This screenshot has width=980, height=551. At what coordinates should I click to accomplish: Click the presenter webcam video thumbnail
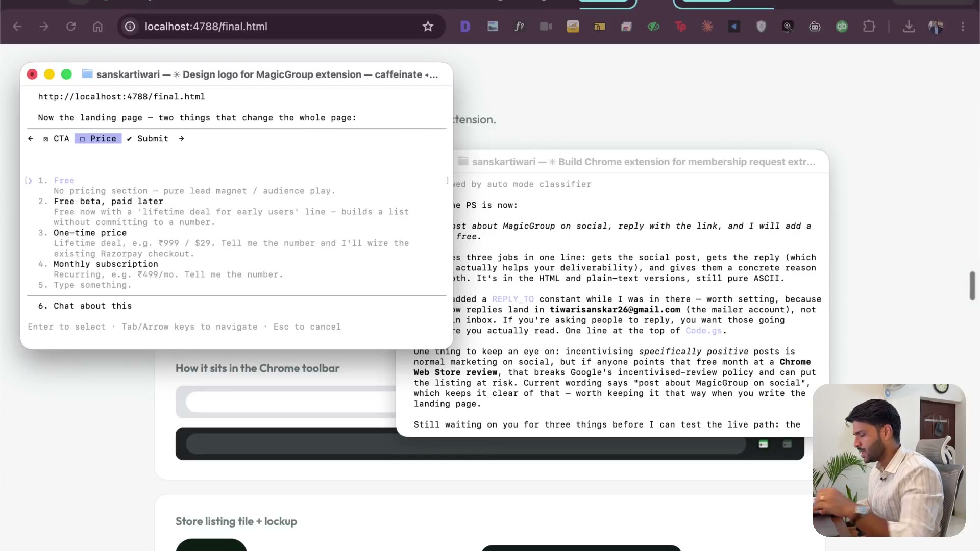[x=889, y=460]
